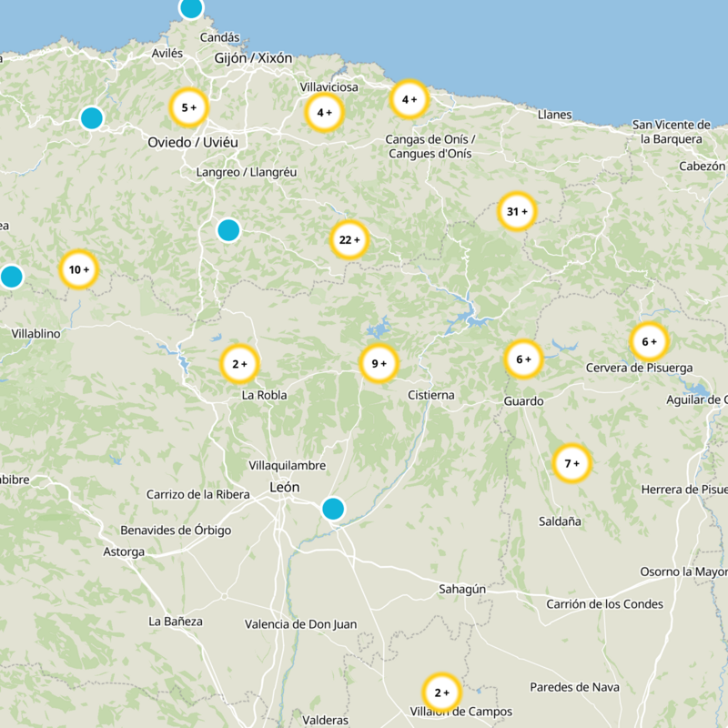Open the 9+ cluster near Cistierna
The height and width of the screenshot is (728, 728).
[x=379, y=363]
